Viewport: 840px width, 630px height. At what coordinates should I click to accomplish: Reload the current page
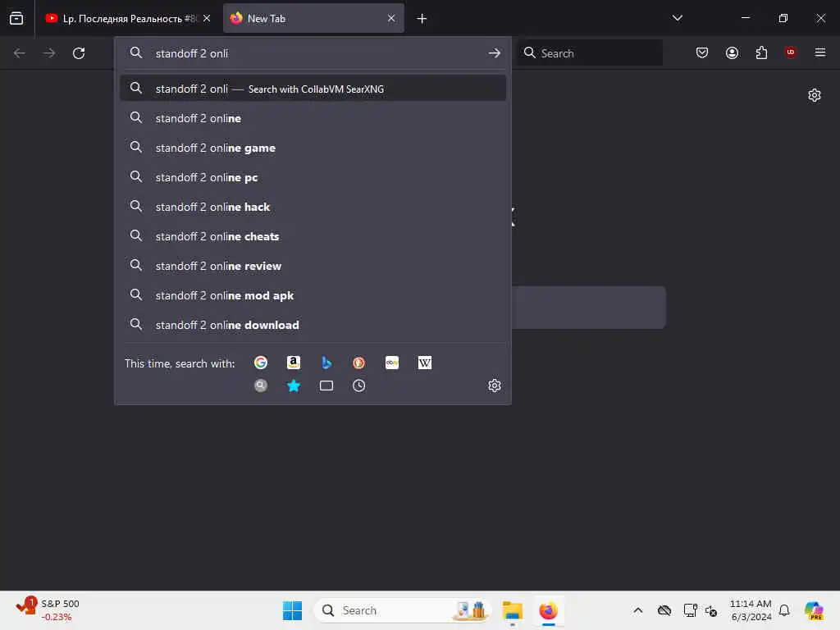tap(79, 53)
